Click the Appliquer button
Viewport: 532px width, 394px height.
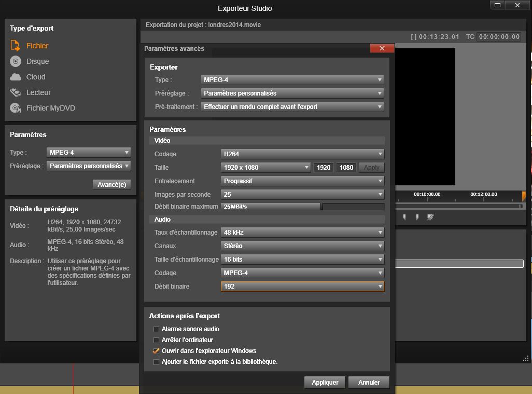(325, 383)
